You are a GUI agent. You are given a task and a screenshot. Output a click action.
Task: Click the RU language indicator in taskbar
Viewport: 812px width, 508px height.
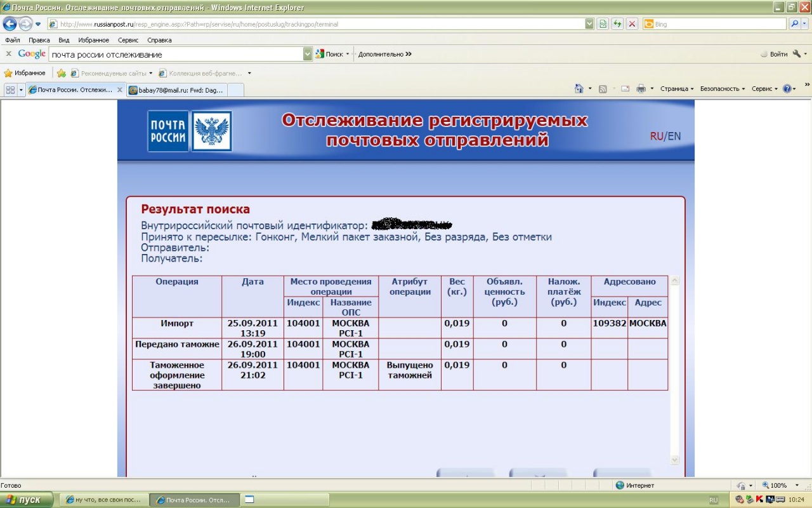click(x=714, y=500)
